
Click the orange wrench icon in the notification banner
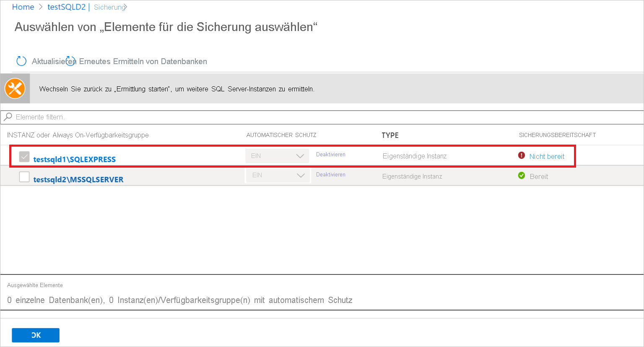(15, 88)
